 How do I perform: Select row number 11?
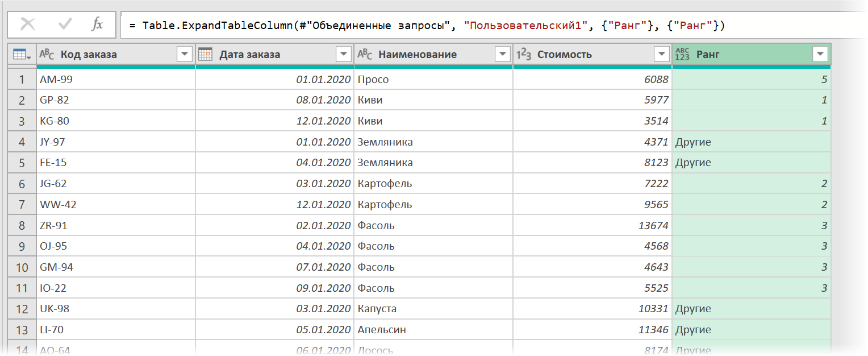(22, 288)
